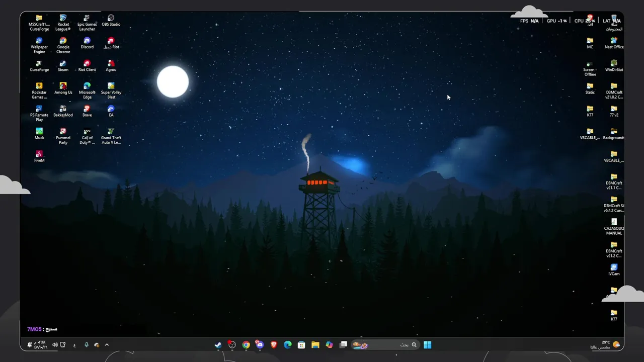Image resolution: width=644 pixels, height=362 pixels.
Task: Select the MC folder on desktop
Action: click(x=590, y=43)
